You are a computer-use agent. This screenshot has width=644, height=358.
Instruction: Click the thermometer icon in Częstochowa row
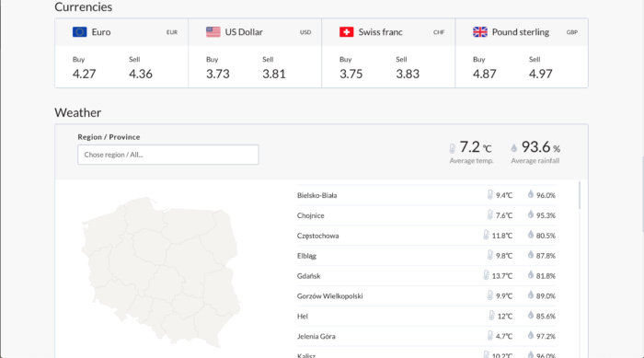point(487,235)
